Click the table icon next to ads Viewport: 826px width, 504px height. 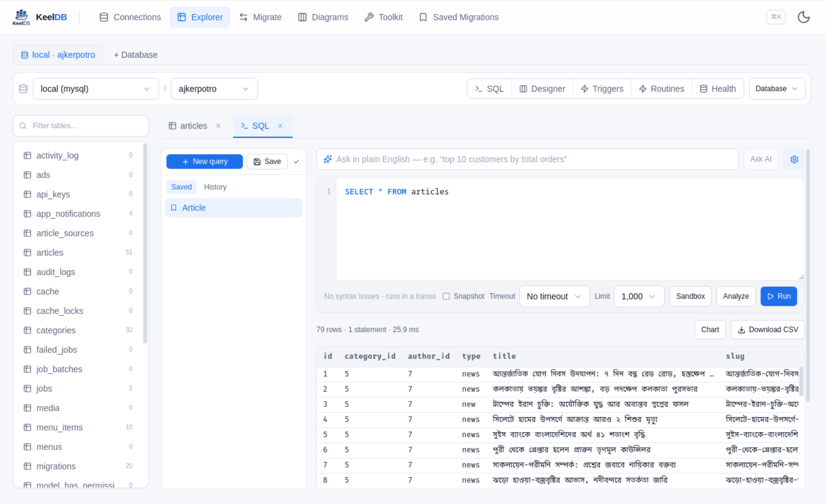click(27, 175)
